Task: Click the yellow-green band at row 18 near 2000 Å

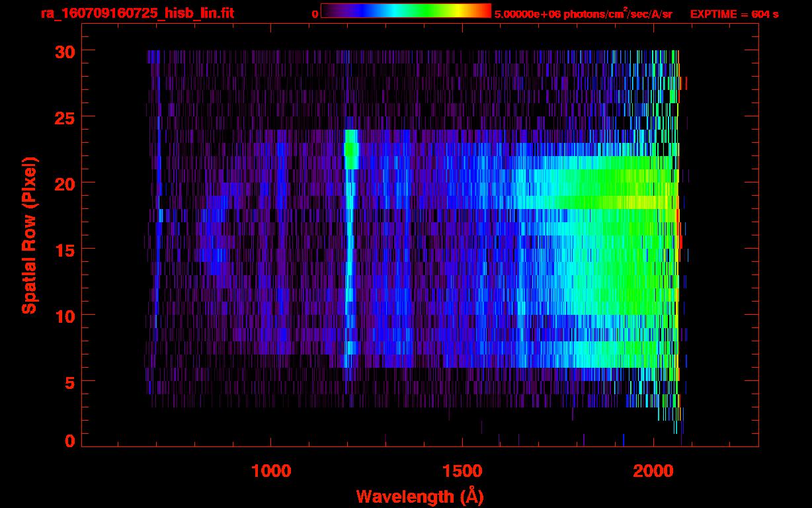Action: [635, 202]
